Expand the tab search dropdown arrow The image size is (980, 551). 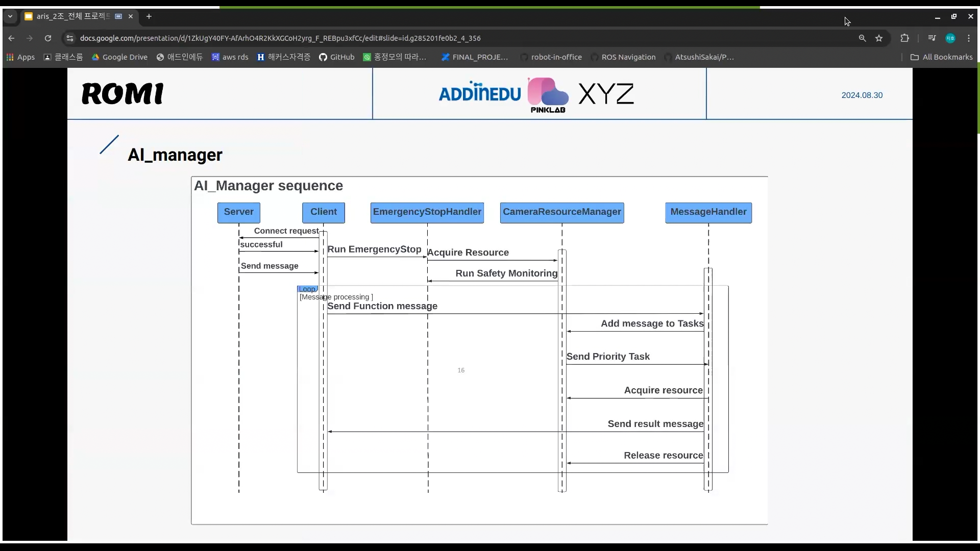(10, 16)
